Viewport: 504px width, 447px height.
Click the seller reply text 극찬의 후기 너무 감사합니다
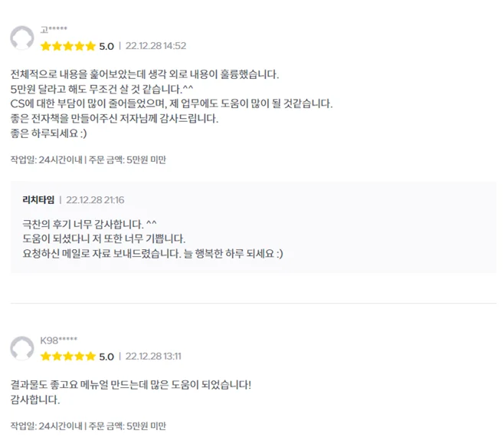pos(90,224)
